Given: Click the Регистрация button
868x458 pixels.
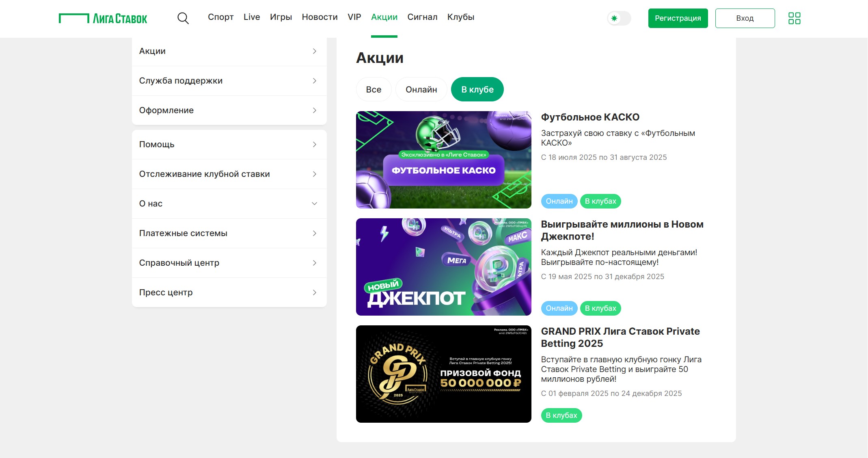Looking at the screenshot, I should pos(678,18).
